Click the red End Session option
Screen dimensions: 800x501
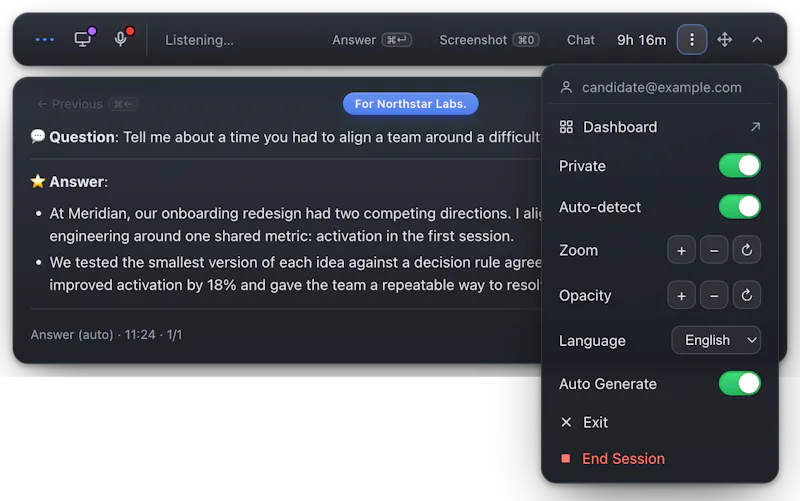click(x=660, y=459)
